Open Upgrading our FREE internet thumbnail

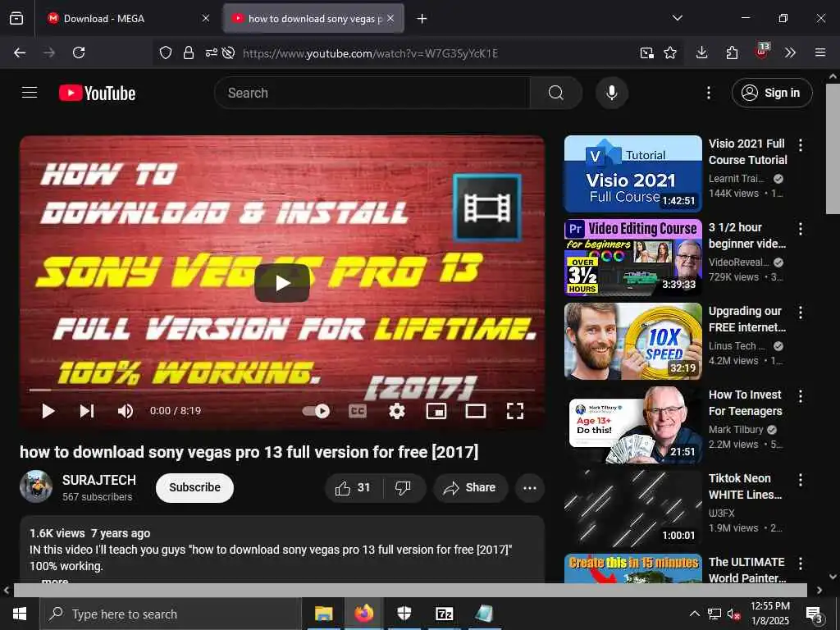(x=633, y=341)
